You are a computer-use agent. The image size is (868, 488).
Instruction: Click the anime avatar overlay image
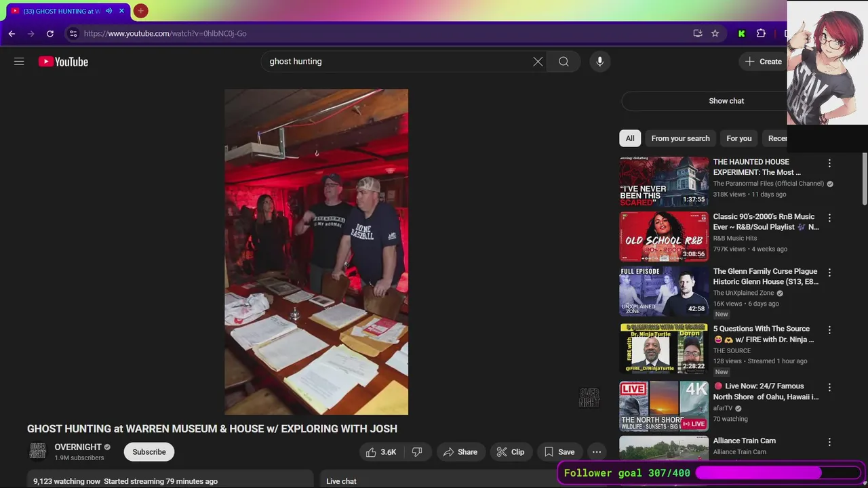(x=827, y=62)
